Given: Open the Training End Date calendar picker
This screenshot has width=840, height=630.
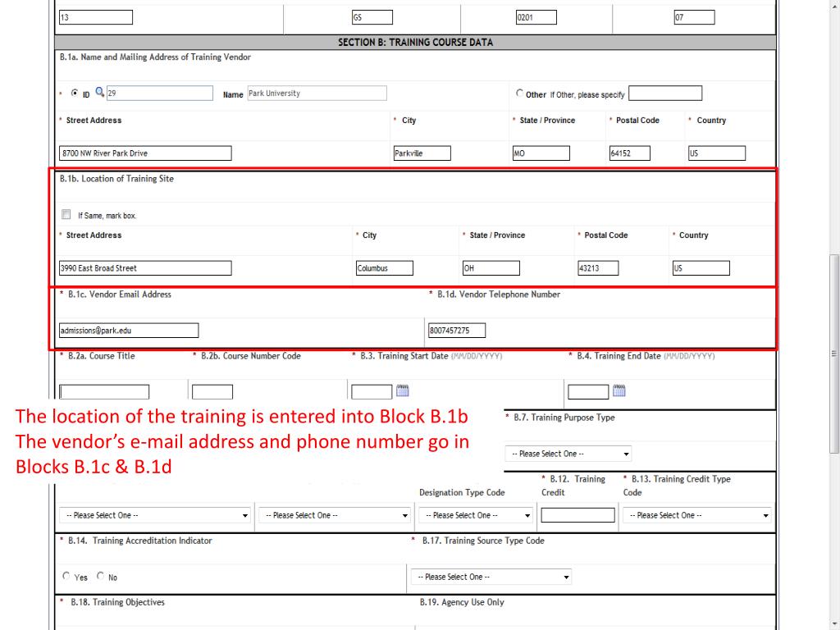Looking at the screenshot, I should click(619, 390).
